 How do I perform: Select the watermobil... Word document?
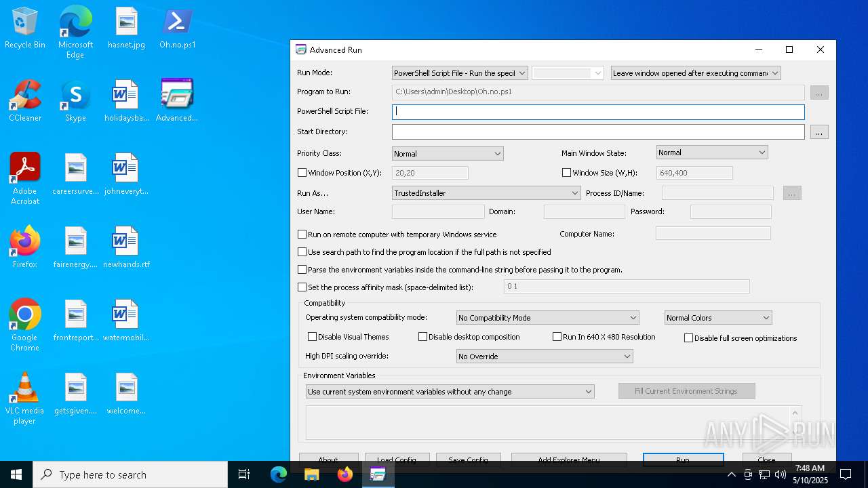[x=126, y=321]
